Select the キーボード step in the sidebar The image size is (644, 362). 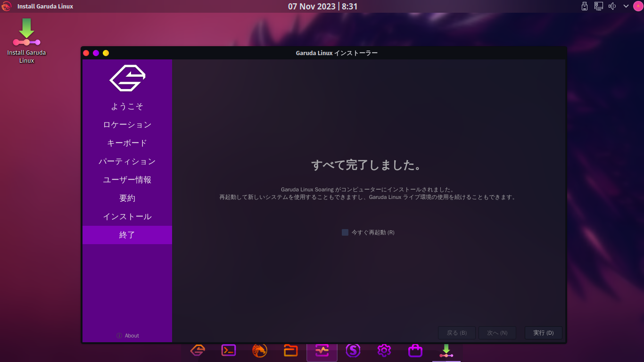[127, 143]
